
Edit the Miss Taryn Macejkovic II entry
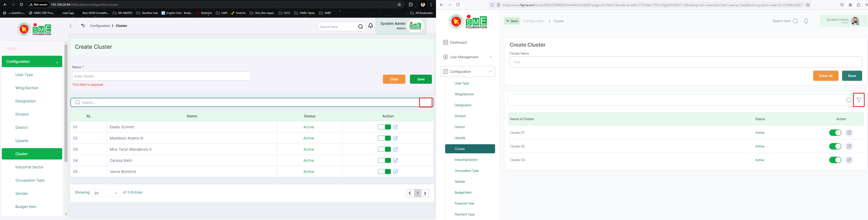point(396,149)
